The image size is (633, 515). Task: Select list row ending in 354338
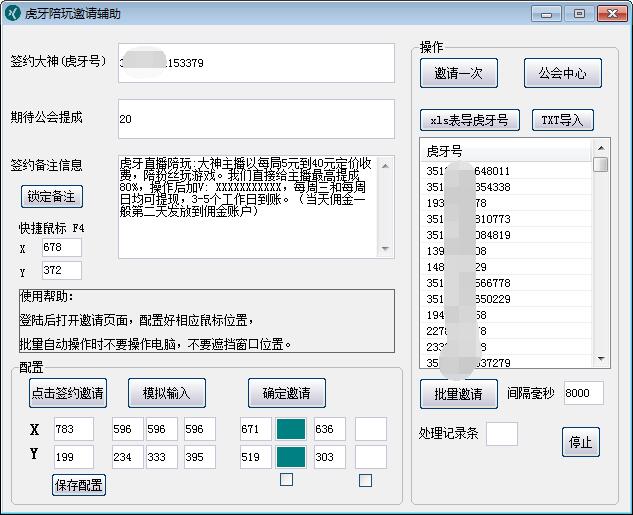[x=507, y=187]
